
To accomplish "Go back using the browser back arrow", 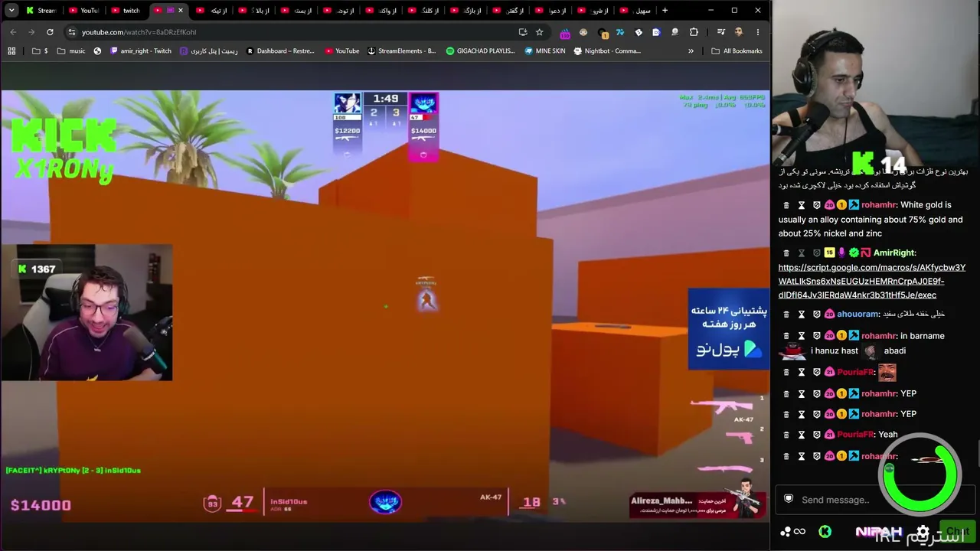I will tap(13, 32).
